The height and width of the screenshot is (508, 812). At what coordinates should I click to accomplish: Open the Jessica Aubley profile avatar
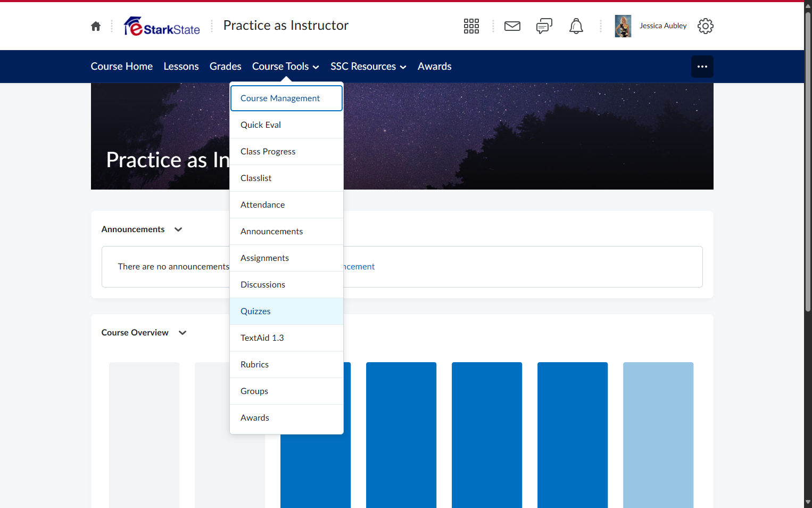pos(623,26)
